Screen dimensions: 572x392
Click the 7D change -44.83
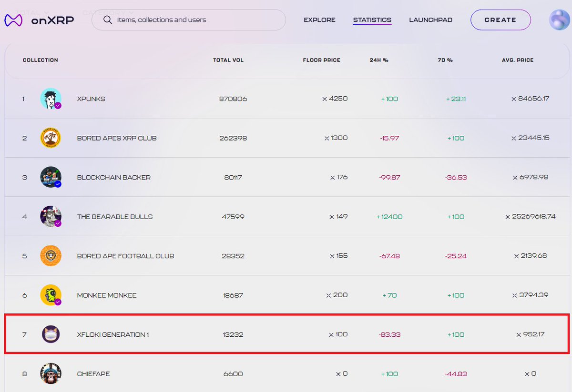coord(456,374)
